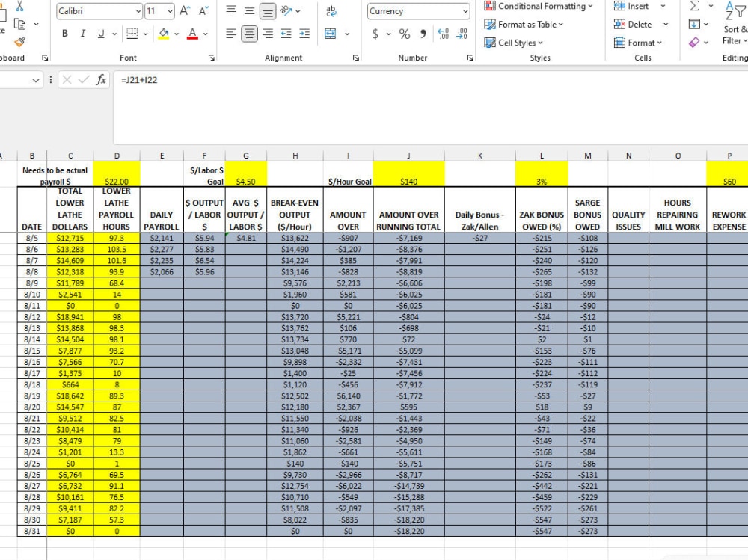Click Increase Indent icon
The width and height of the screenshot is (748, 560).
pos(304,34)
